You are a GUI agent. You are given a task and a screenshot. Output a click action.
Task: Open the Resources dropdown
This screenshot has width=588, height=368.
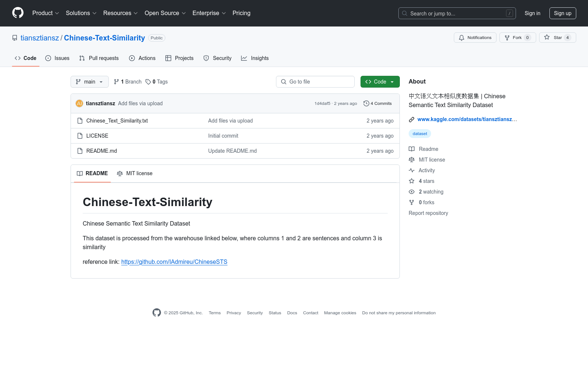[x=121, y=13]
